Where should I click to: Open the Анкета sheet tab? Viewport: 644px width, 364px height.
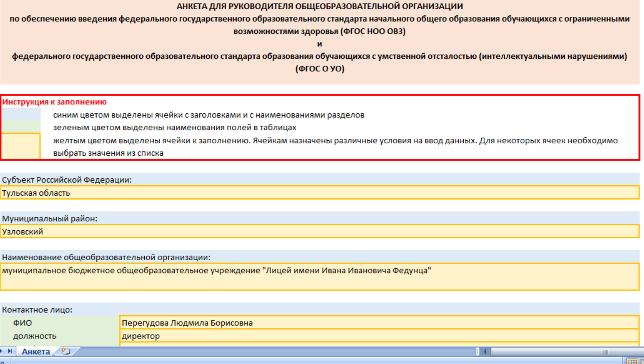pyautogui.click(x=35, y=352)
